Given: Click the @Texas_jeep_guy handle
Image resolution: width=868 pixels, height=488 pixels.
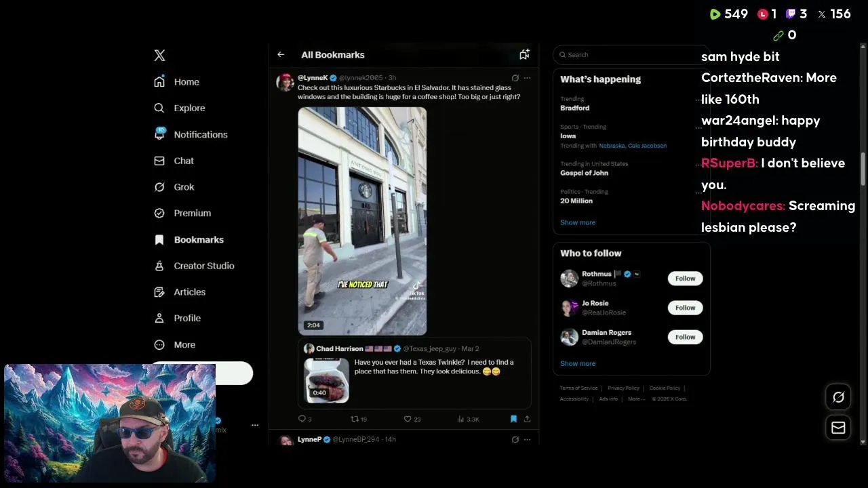Looking at the screenshot, I should click(x=430, y=348).
